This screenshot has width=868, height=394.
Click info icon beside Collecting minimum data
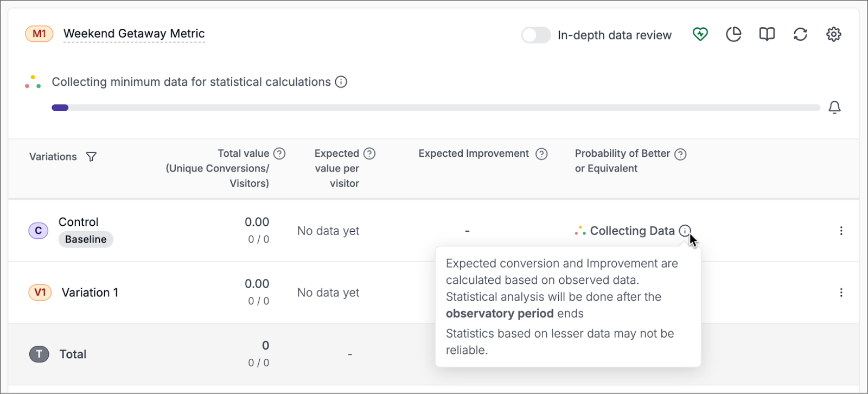[x=341, y=82]
